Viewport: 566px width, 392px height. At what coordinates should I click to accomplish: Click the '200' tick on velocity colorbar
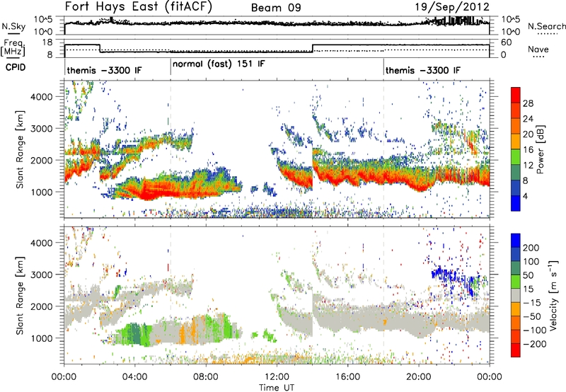pos(531,248)
